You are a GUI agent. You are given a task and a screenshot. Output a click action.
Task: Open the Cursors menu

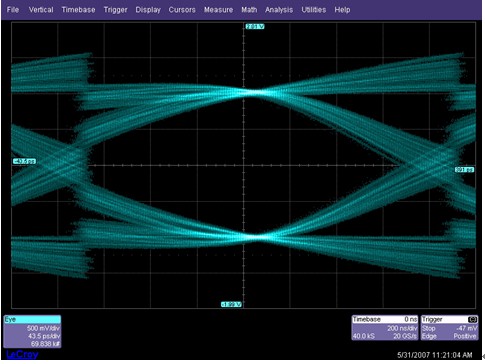tap(182, 10)
